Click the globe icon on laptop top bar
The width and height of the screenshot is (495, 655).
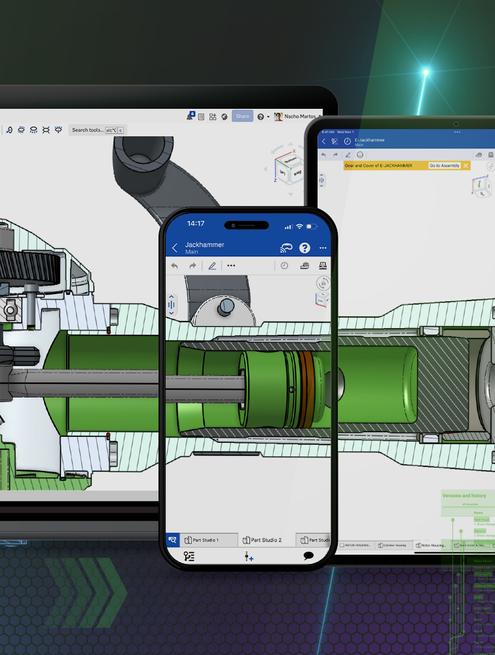[225, 117]
